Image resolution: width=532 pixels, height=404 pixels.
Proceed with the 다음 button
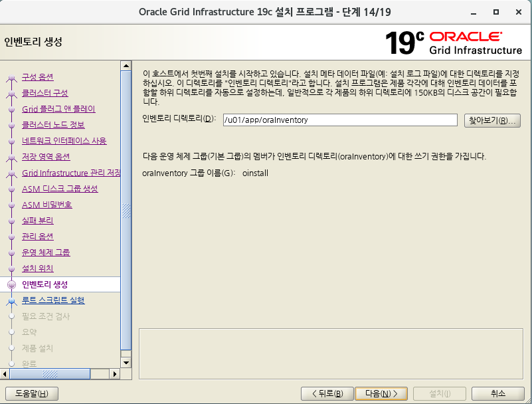pos(381,394)
